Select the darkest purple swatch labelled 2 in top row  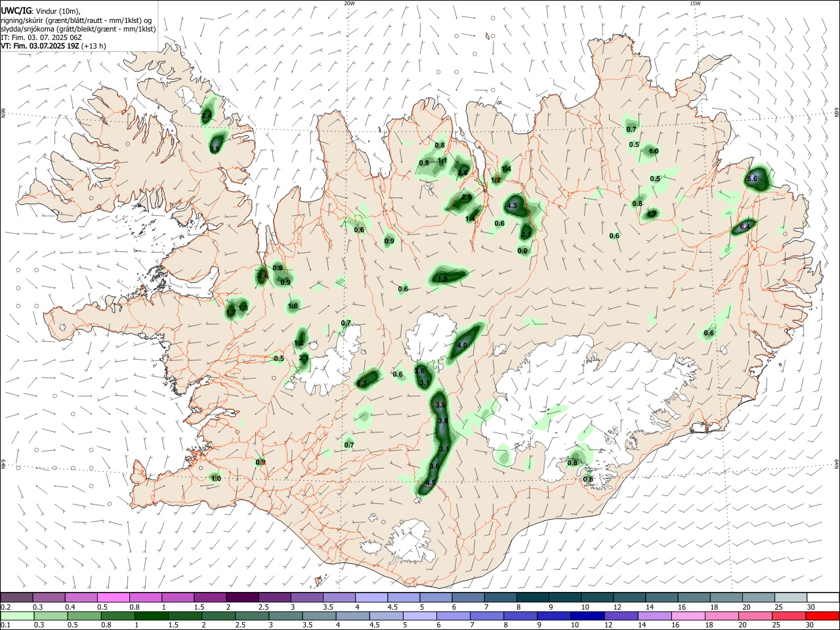[x=242, y=597]
